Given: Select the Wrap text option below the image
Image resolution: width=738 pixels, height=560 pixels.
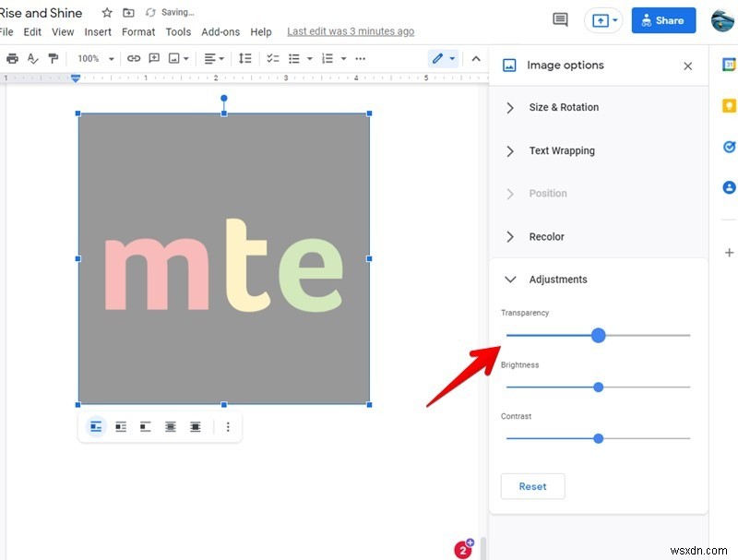Looking at the screenshot, I should (x=121, y=426).
